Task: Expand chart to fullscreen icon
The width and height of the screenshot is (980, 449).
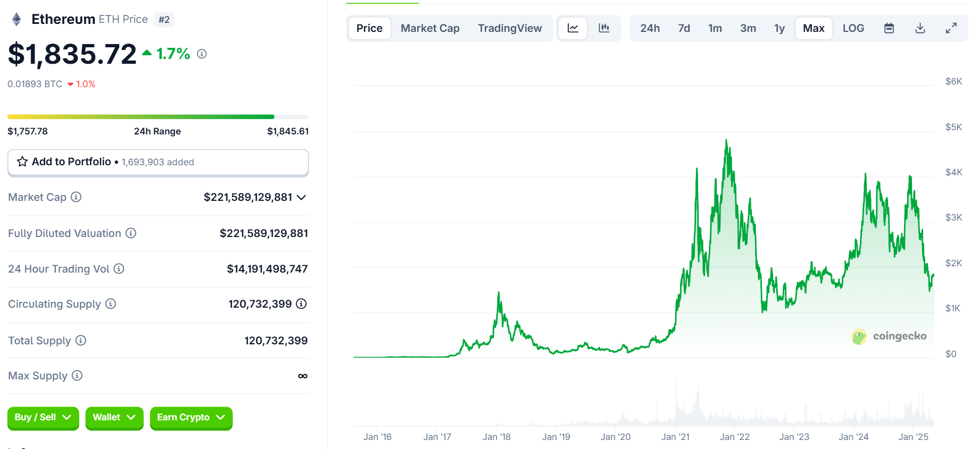Action: click(x=951, y=28)
